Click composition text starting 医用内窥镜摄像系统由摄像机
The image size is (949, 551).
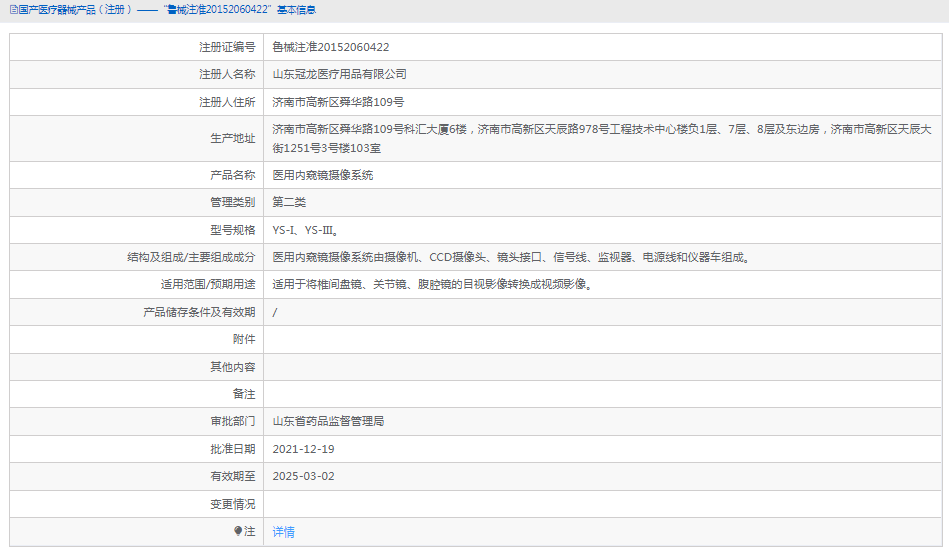[513, 258]
